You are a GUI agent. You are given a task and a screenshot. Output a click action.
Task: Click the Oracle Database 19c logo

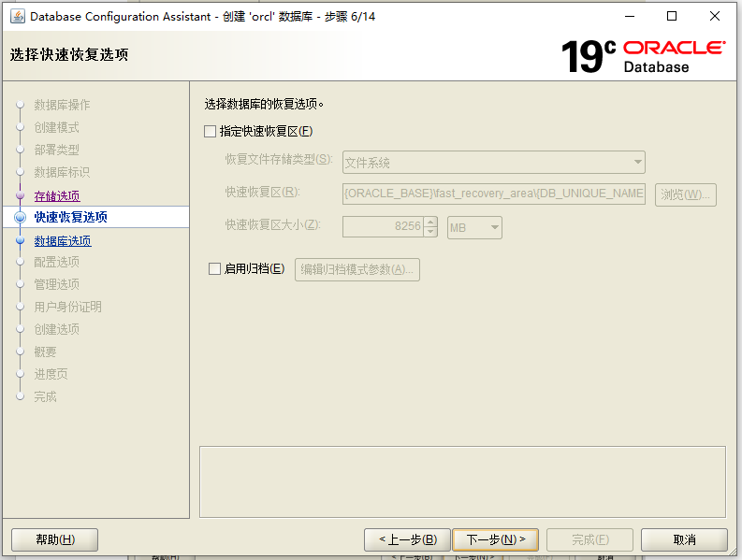click(x=644, y=56)
